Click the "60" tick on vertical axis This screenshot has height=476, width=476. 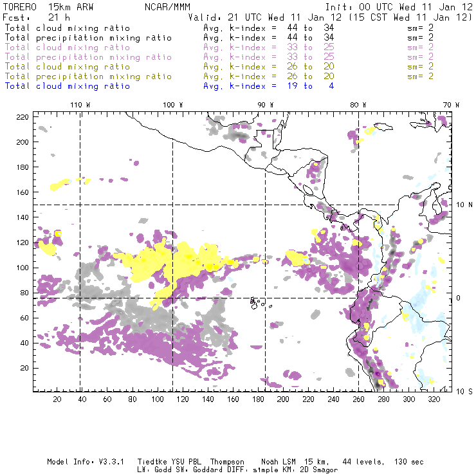[24, 318]
